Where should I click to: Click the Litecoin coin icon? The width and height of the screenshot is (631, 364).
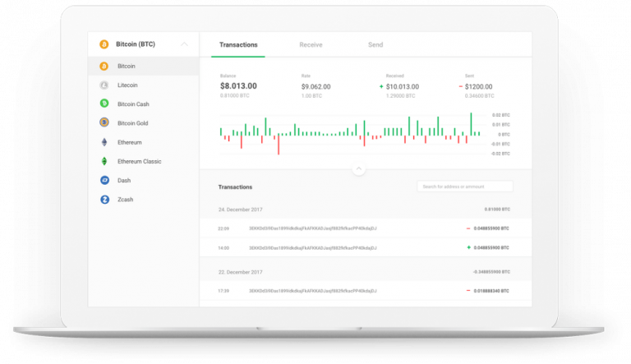[x=104, y=85]
